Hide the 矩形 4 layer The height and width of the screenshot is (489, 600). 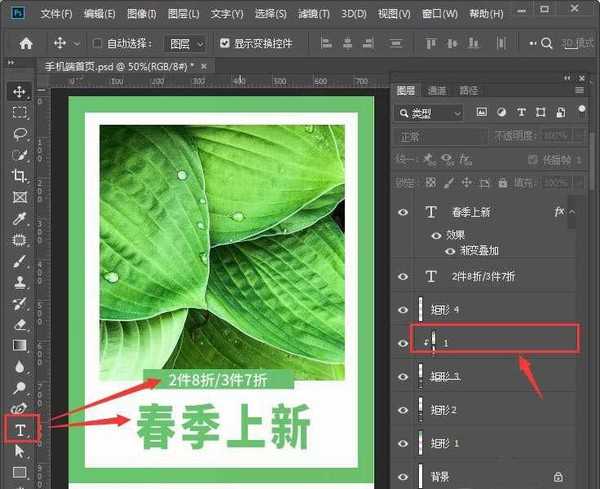403,310
